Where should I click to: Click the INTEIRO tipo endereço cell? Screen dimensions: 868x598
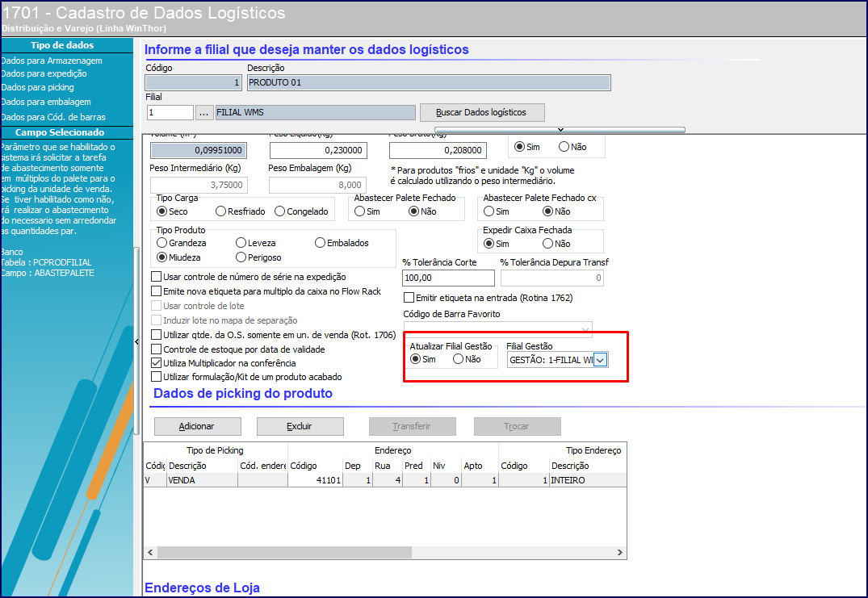coord(588,480)
